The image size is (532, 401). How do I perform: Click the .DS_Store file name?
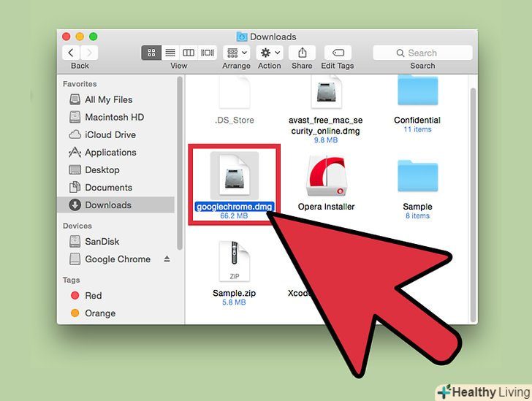235,120
